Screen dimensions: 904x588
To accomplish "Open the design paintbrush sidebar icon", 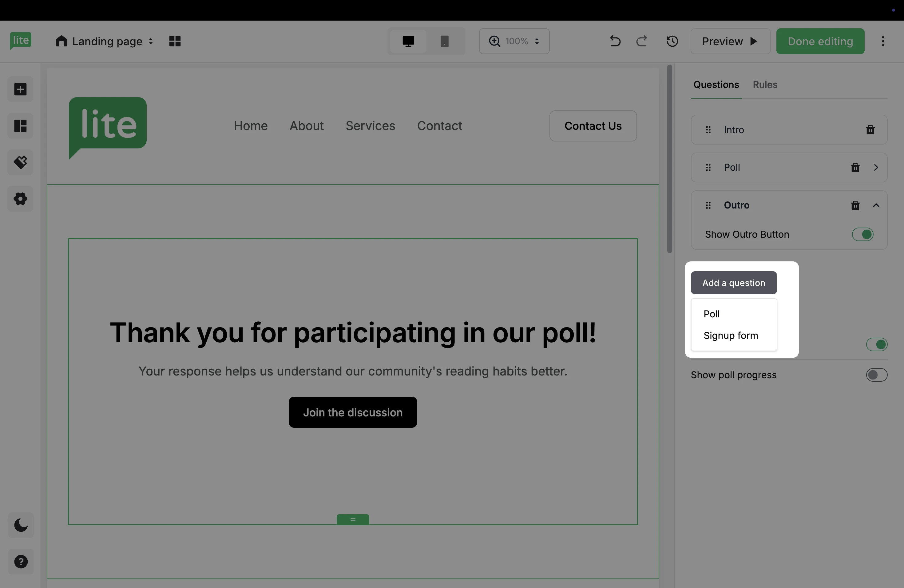I will pyautogui.click(x=21, y=162).
